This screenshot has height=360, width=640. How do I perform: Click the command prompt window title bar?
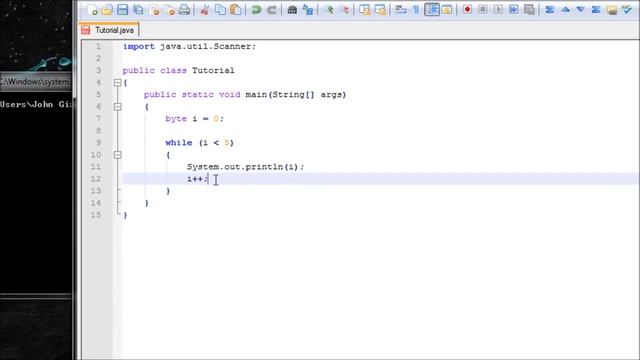[x=36, y=82]
